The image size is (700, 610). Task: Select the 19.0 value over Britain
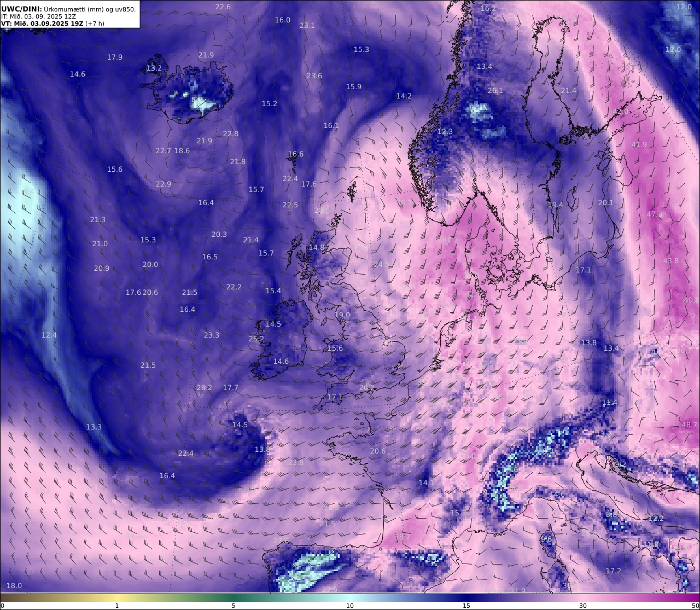pos(342,316)
